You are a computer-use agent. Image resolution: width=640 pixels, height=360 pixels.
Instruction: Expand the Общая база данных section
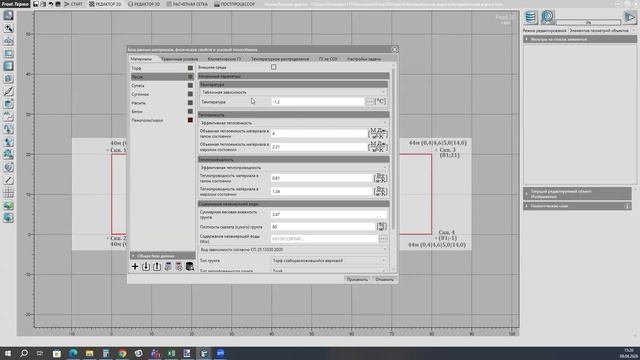[x=162, y=256]
